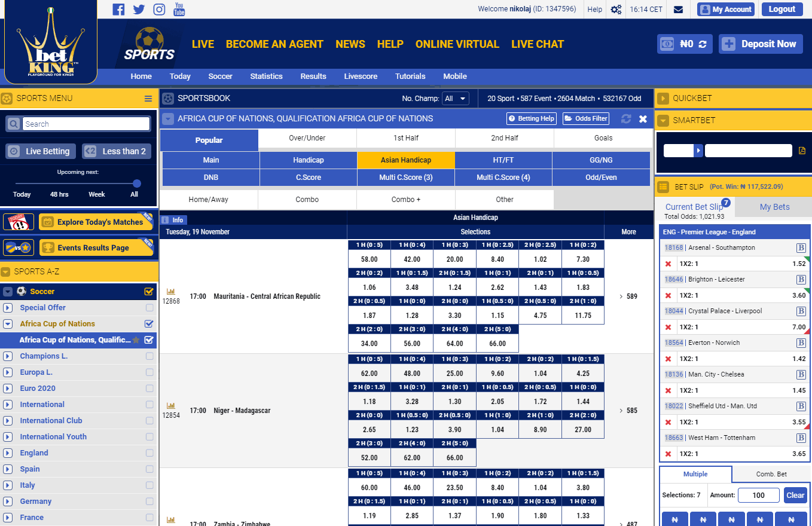Remove West Ham - Tottenham selection

pos(668,454)
